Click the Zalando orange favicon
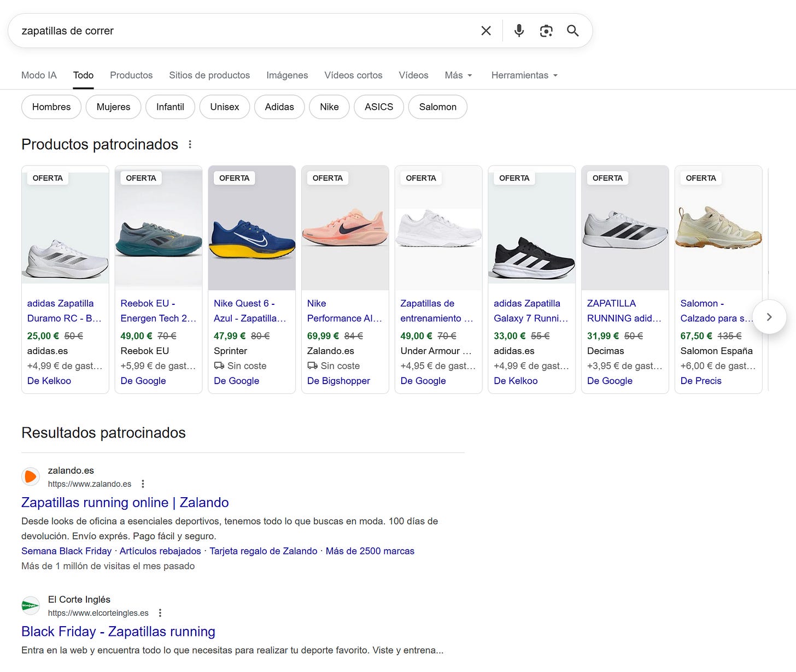The height and width of the screenshot is (672, 796). (x=31, y=476)
